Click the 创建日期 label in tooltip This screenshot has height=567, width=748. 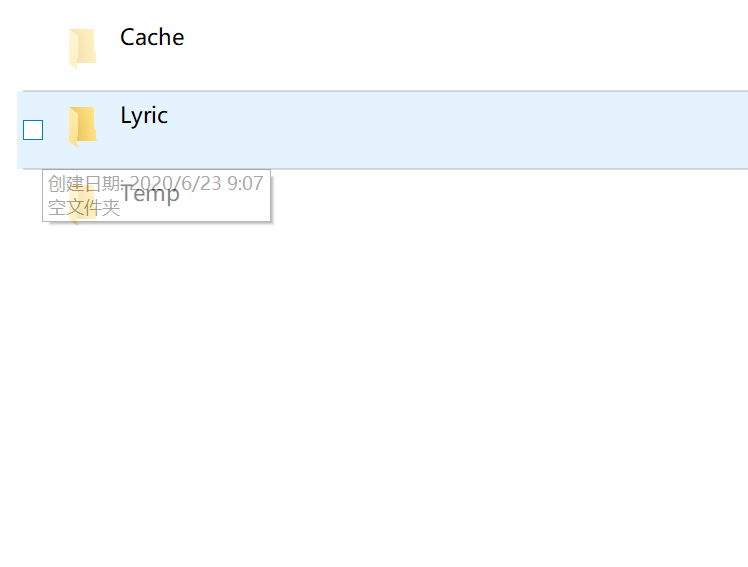pyautogui.click(x=84, y=184)
